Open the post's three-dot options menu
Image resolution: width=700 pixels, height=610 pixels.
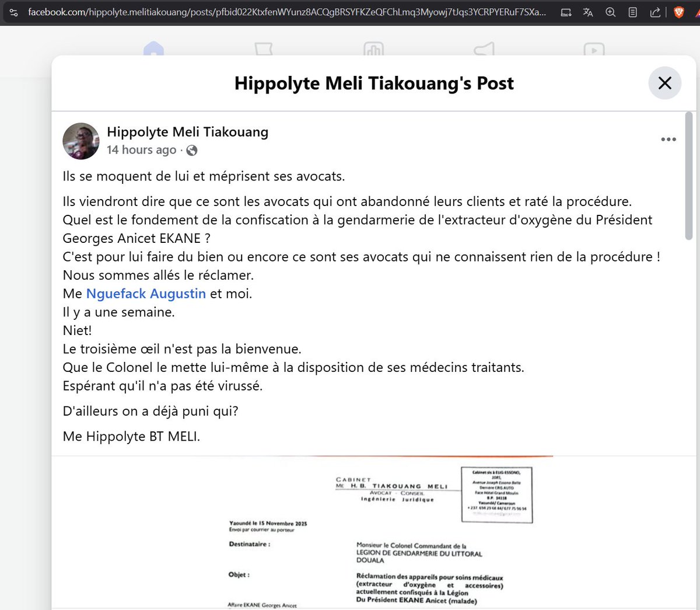pyautogui.click(x=668, y=140)
